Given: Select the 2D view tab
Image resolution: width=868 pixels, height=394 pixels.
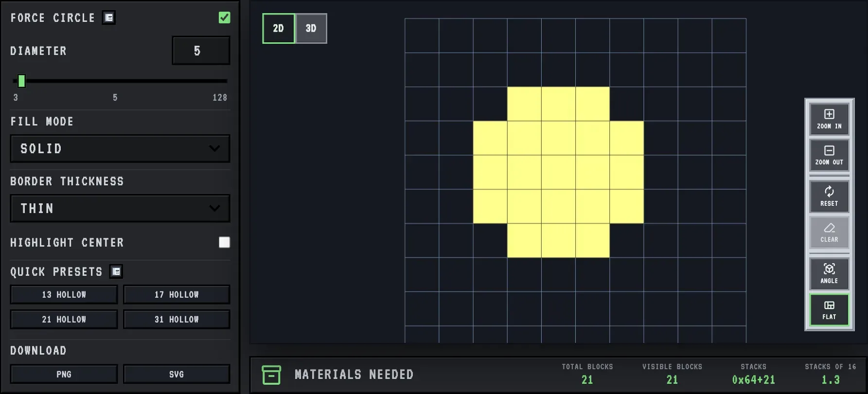Looking at the screenshot, I should [x=279, y=28].
